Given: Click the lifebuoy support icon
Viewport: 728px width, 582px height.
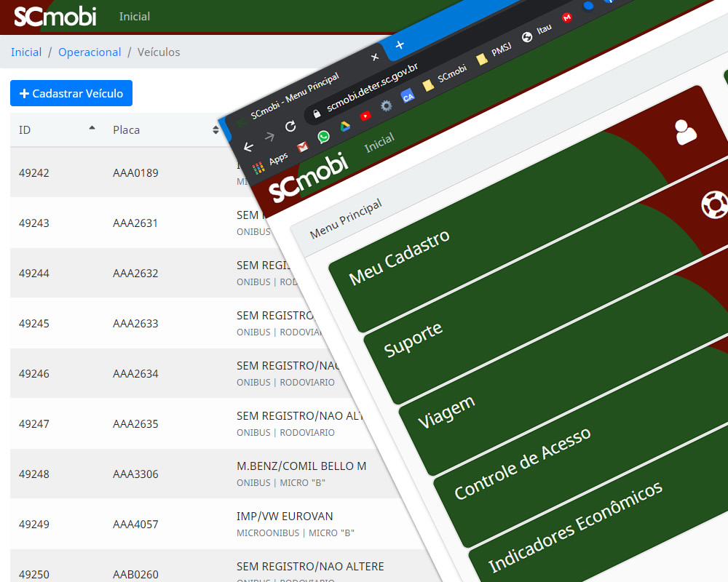Looking at the screenshot, I should coord(714,205).
